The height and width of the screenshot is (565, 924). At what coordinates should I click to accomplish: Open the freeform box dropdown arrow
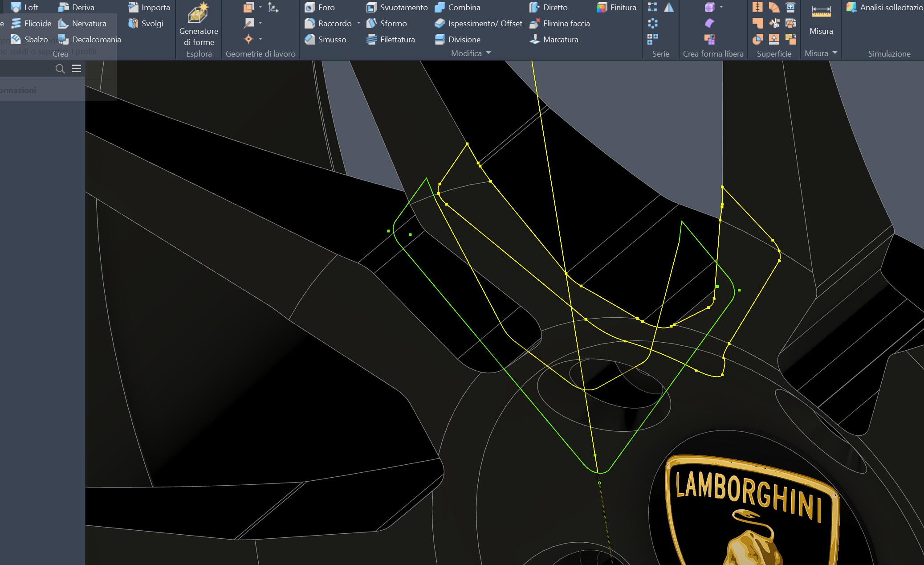point(721,7)
